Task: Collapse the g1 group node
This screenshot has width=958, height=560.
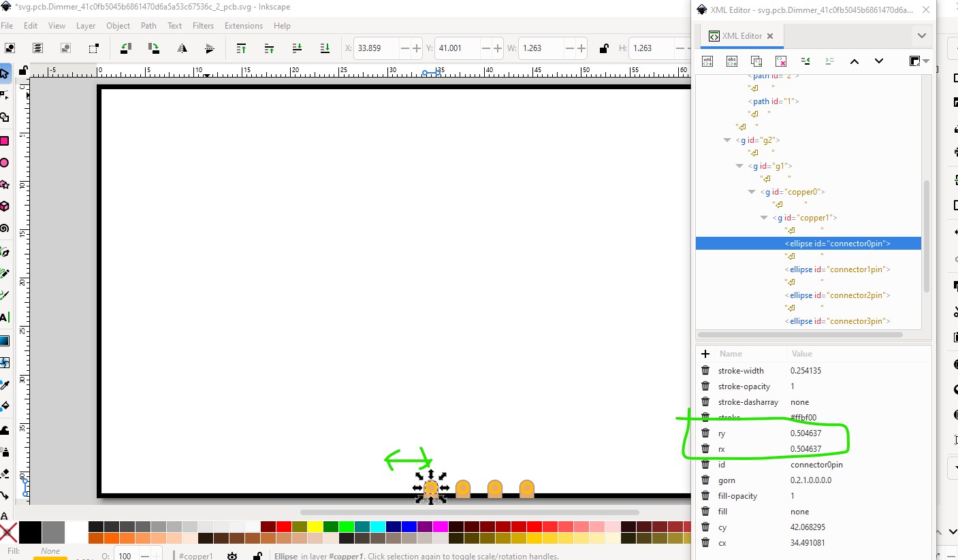Action: tap(740, 166)
